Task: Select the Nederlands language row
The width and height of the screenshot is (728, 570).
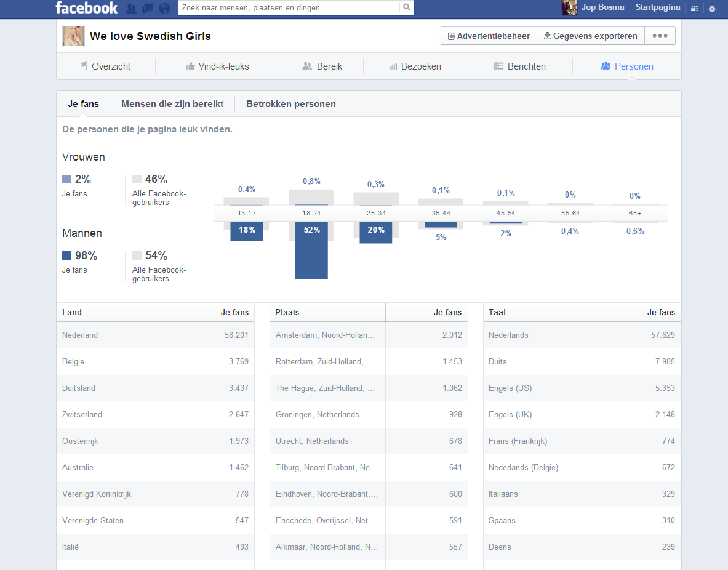Action: (x=582, y=335)
